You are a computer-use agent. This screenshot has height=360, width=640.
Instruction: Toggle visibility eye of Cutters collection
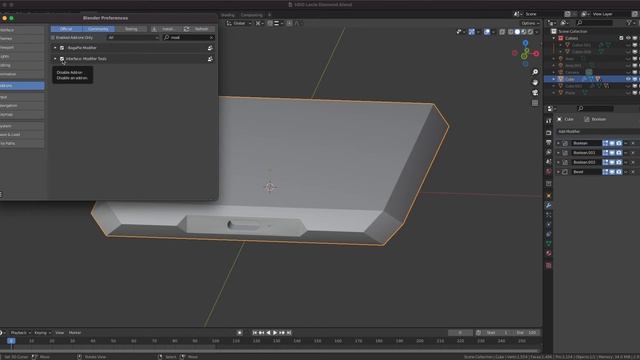[628, 38]
